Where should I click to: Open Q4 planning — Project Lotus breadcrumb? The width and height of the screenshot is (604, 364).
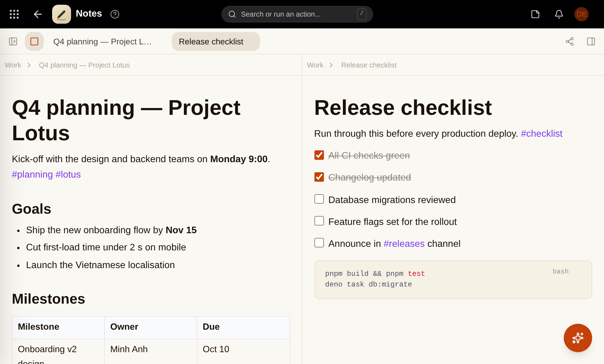(84, 65)
